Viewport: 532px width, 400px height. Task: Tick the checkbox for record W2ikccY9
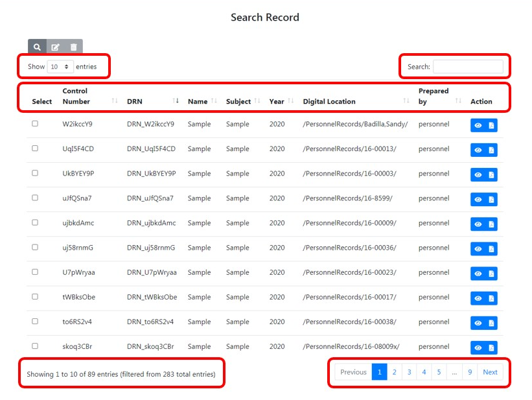35,124
